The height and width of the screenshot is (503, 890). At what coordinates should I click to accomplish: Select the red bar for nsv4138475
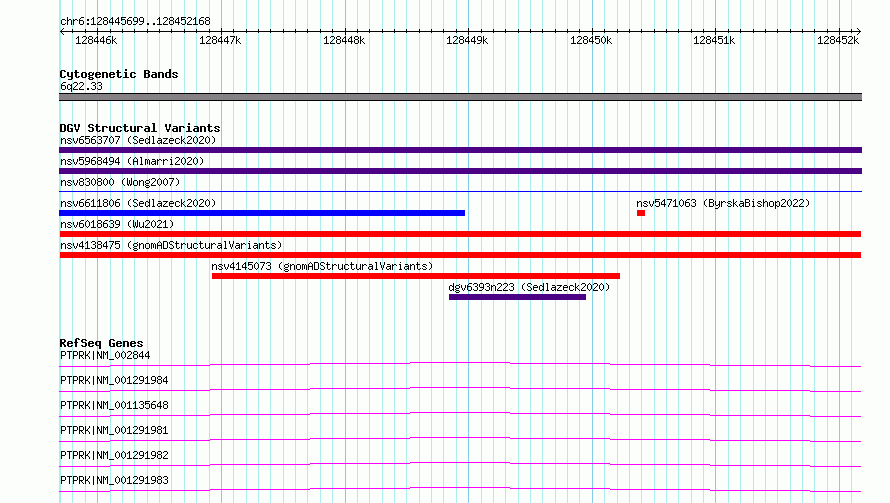tap(460, 255)
